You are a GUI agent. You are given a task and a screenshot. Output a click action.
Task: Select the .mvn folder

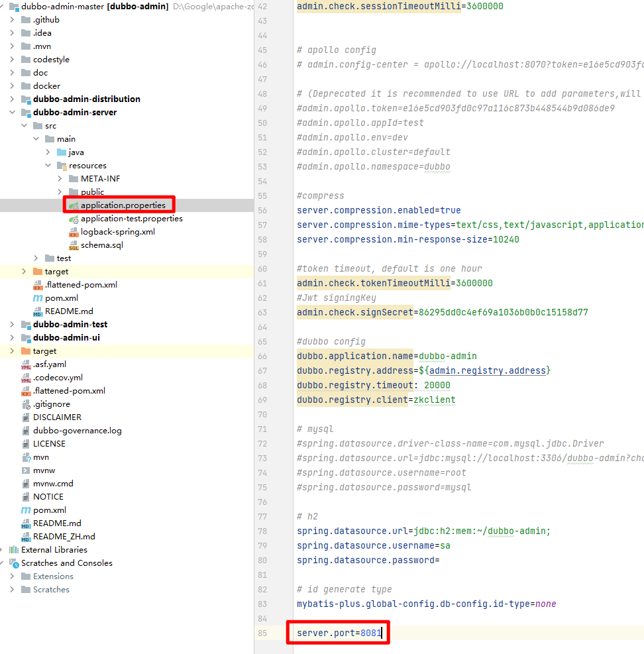[42, 46]
